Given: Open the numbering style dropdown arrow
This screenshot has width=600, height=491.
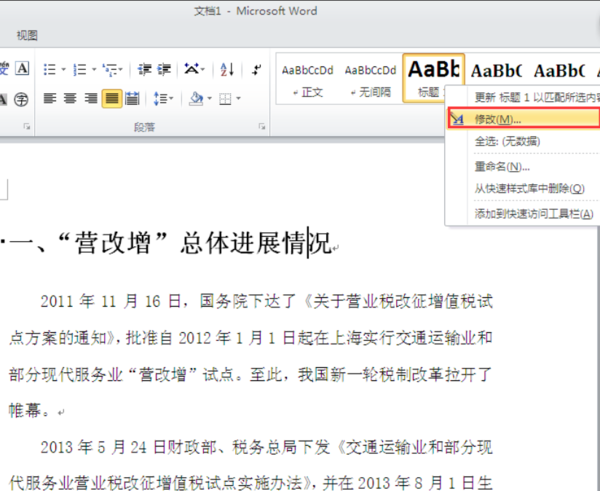Looking at the screenshot, I should [94, 70].
